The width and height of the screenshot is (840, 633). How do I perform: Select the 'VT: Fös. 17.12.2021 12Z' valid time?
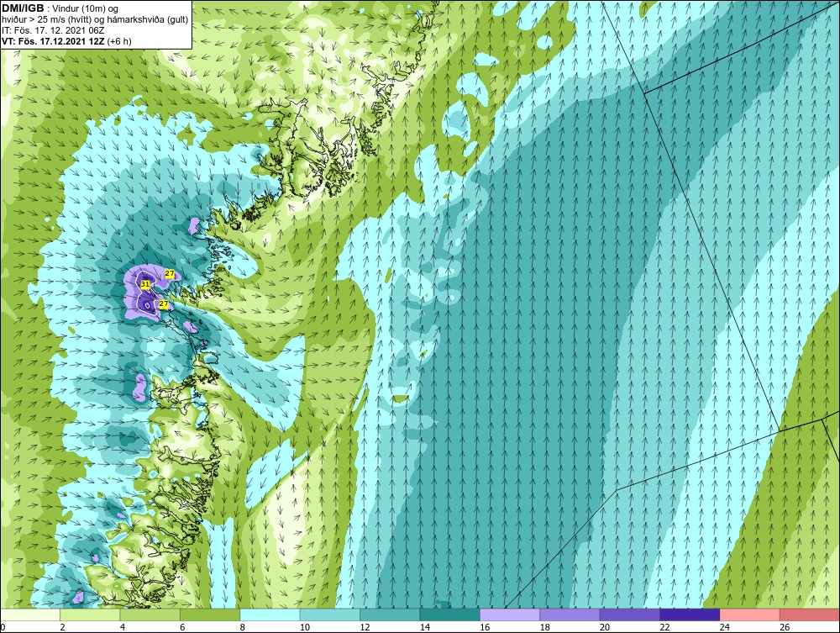click(x=53, y=41)
